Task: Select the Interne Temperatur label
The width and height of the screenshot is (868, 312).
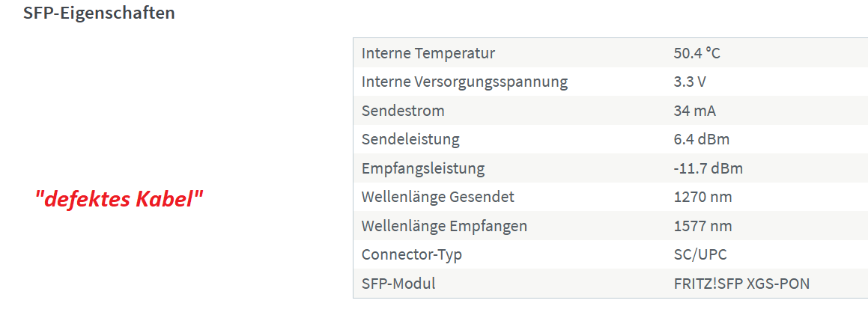Action: point(428,54)
